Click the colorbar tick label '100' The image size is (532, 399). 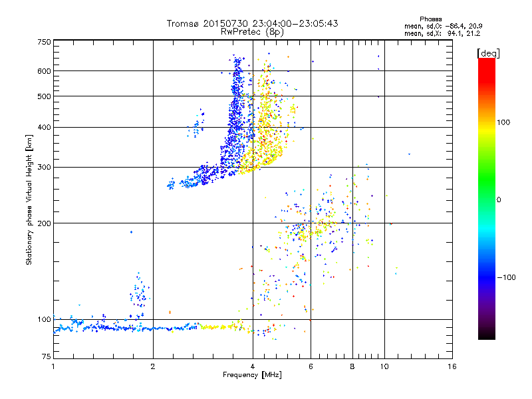click(x=503, y=122)
